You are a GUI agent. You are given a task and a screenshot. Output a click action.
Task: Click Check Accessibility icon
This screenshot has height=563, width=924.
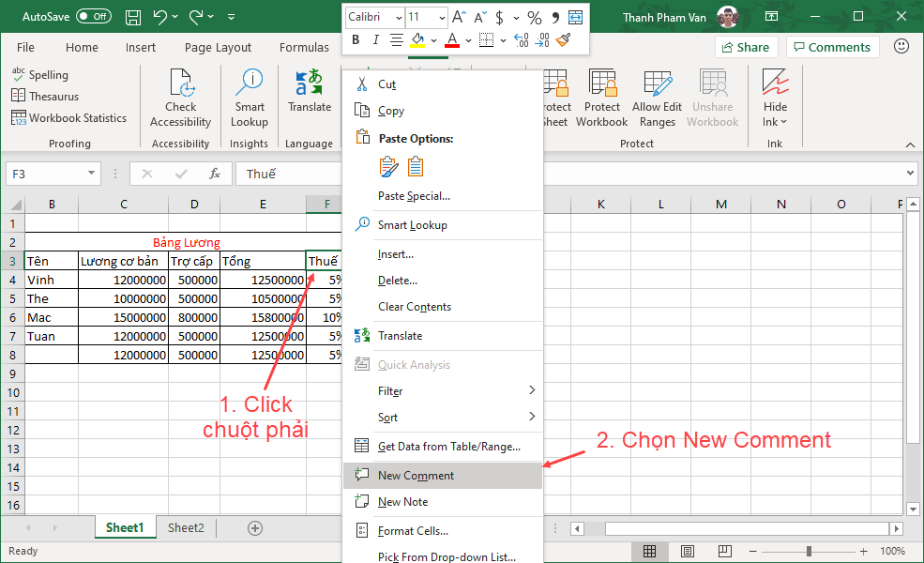(x=180, y=83)
